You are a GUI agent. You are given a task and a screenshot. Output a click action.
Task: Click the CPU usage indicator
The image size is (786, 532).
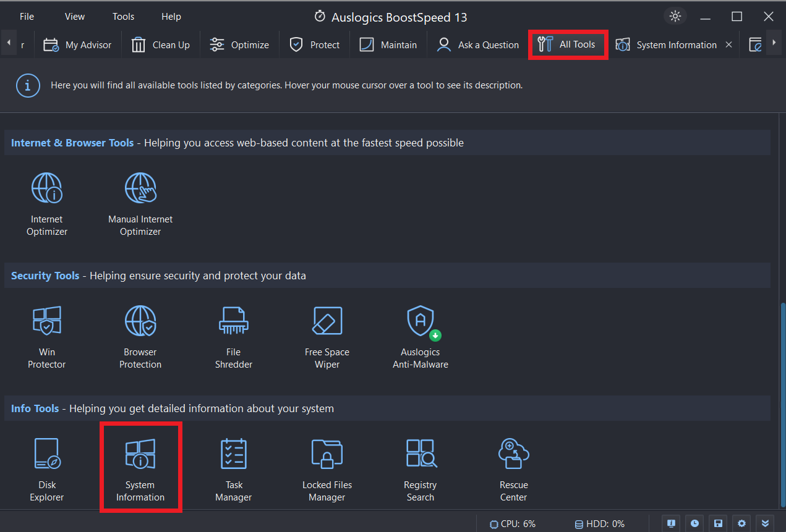click(513, 524)
